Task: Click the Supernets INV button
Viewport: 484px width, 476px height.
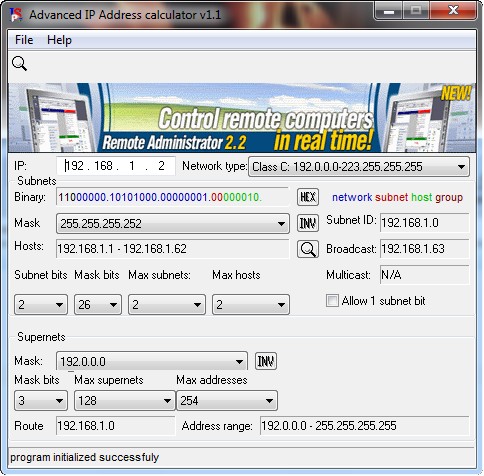Action: coord(266,361)
